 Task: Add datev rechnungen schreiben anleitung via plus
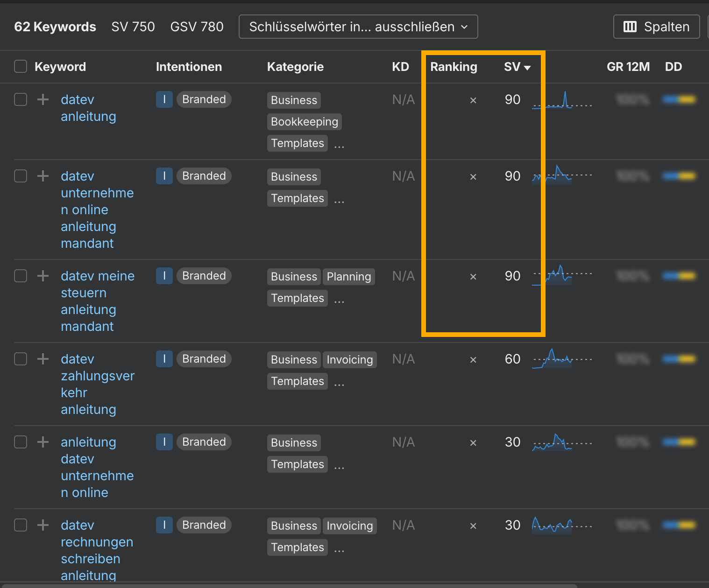click(43, 525)
